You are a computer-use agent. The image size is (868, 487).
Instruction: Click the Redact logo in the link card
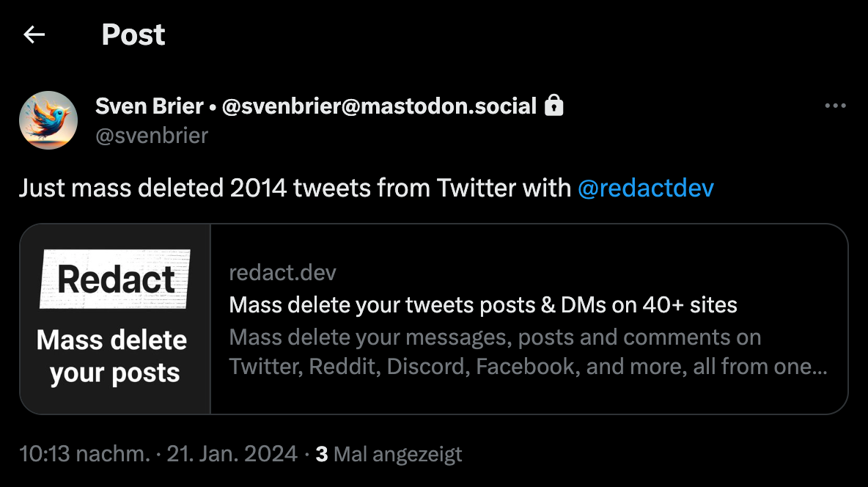click(x=116, y=279)
